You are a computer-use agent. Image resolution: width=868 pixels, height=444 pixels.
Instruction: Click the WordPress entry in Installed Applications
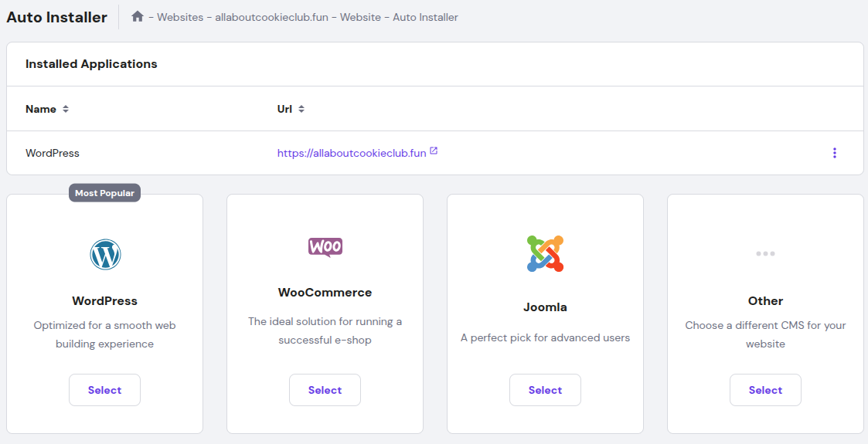(x=53, y=153)
